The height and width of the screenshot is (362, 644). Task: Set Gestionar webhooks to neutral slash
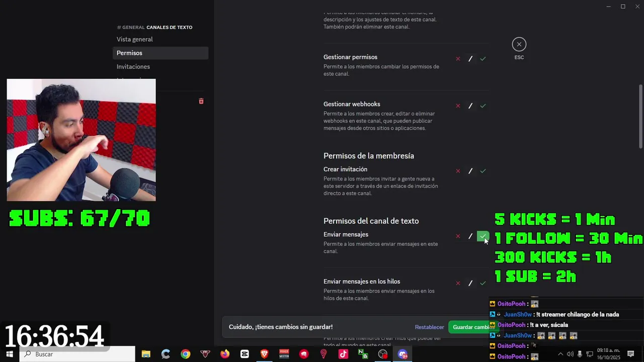click(x=470, y=106)
